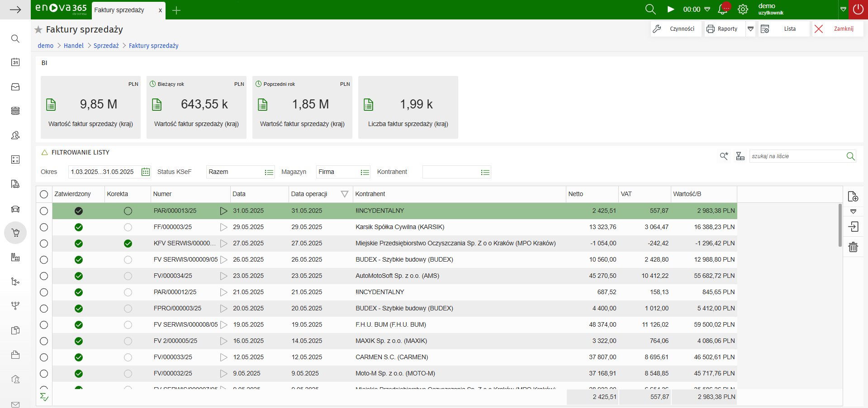Click the Czynności button
This screenshot has width=868, height=408.
point(676,29)
